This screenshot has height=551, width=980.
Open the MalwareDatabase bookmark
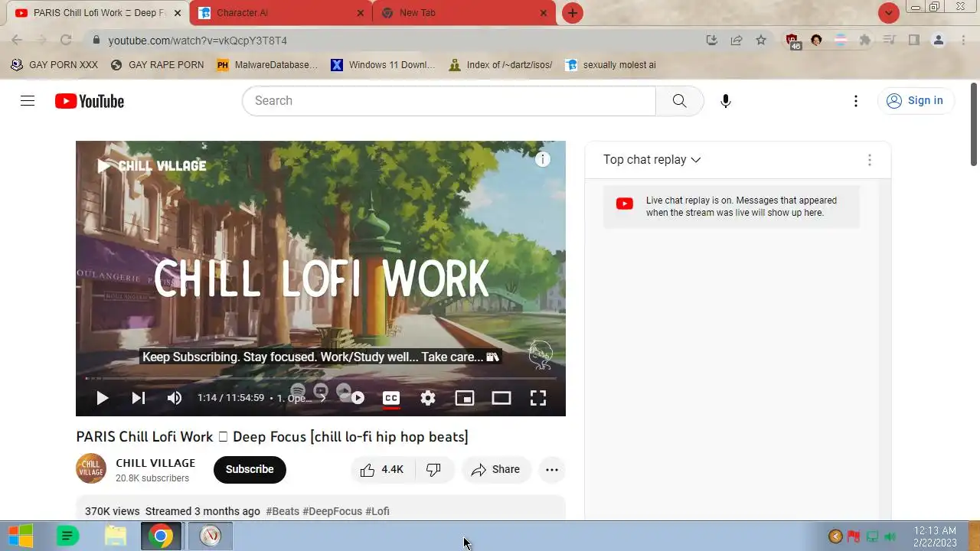coord(267,65)
